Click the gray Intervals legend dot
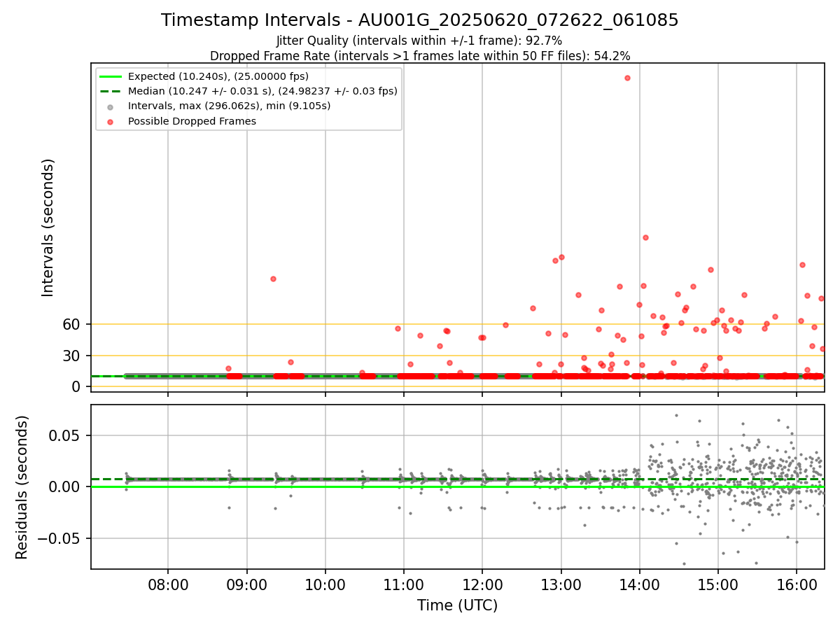This screenshot has height=630, width=840. [x=111, y=107]
